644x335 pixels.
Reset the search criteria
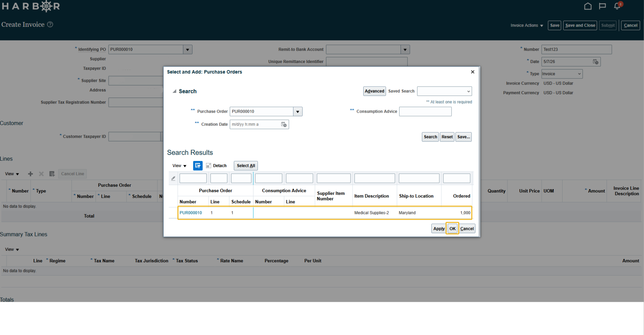pos(447,137)
